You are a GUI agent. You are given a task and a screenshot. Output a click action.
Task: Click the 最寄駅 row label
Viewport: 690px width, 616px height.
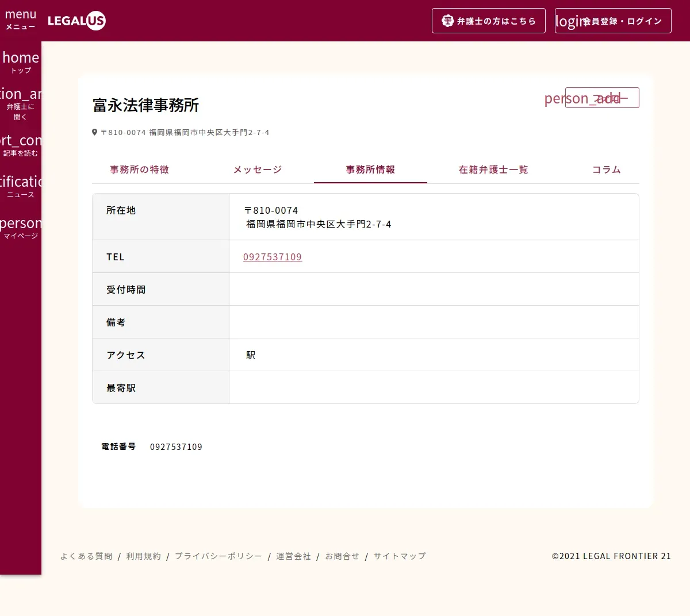click(121, 388)
